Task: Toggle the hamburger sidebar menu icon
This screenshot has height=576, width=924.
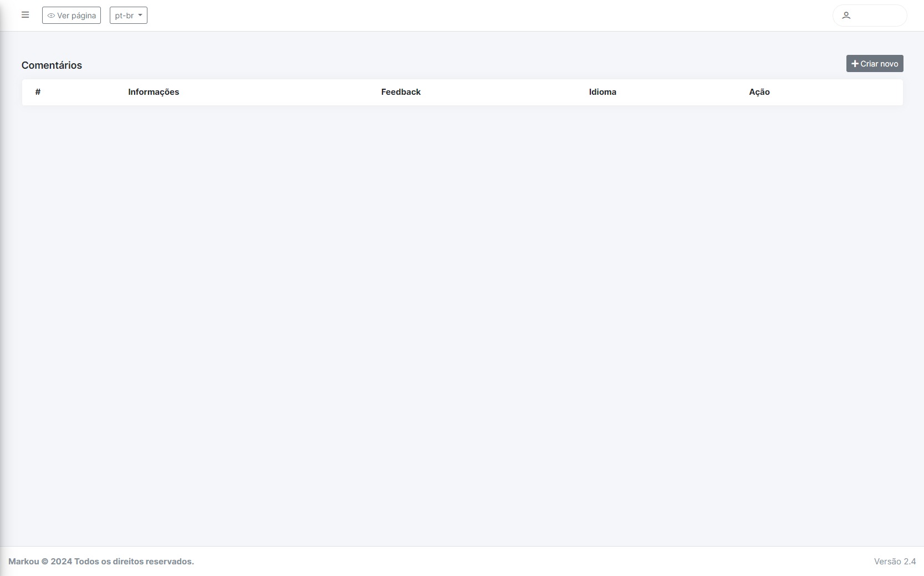Action: click(25, 15)
